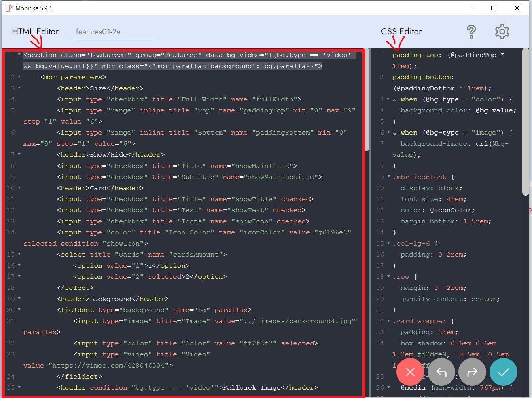This screenshot has height=398, width=532.
Task: Fold .mbr-iconfont CSS rule at line 9
Action: pyautogui.click(x=388, y=177)
